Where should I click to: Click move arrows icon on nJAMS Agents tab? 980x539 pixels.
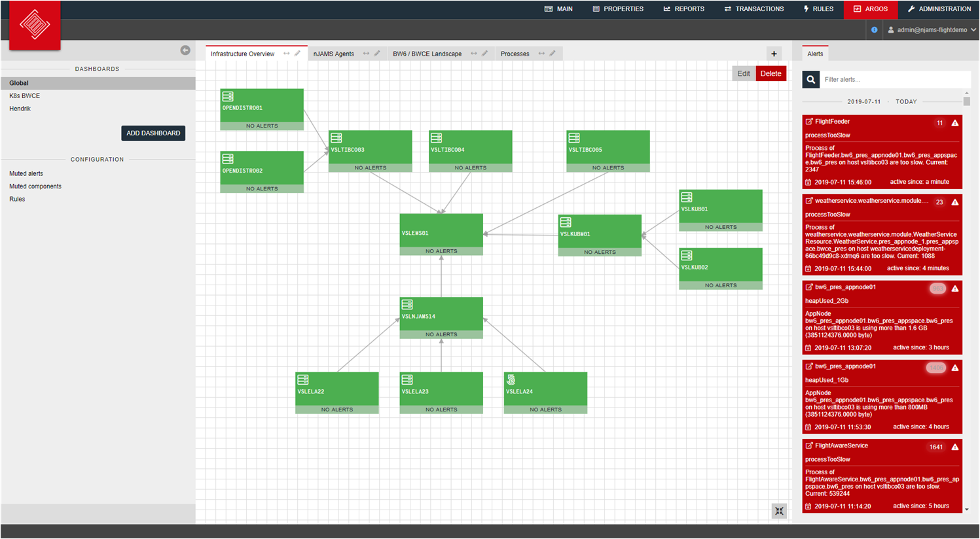click(366, 54)
